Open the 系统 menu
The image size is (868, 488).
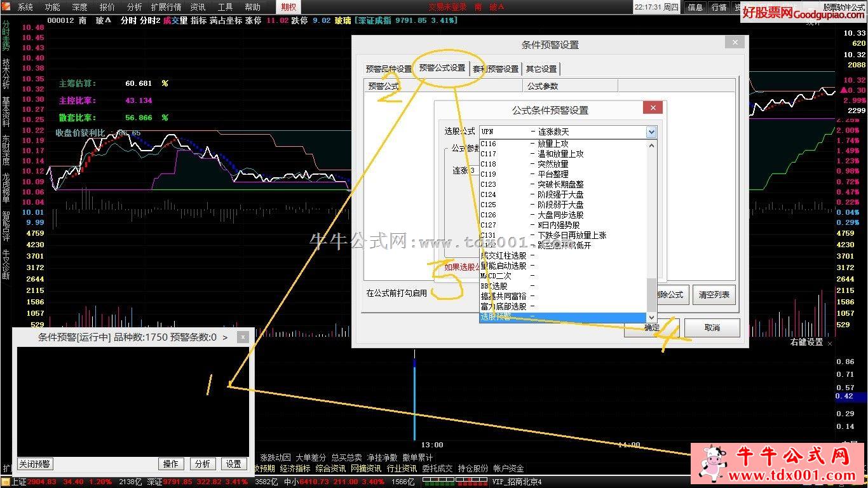pyautogui.click(x=25, y=7)
